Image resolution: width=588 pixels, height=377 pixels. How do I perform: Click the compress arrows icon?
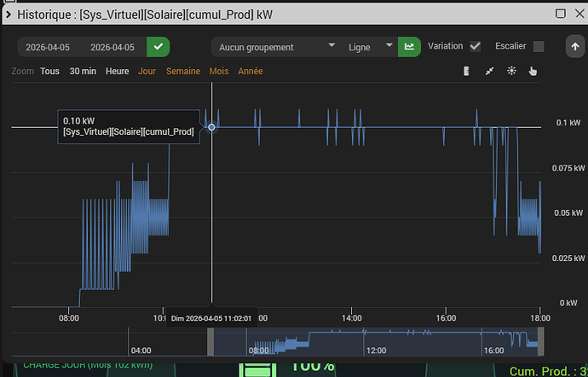489,71
